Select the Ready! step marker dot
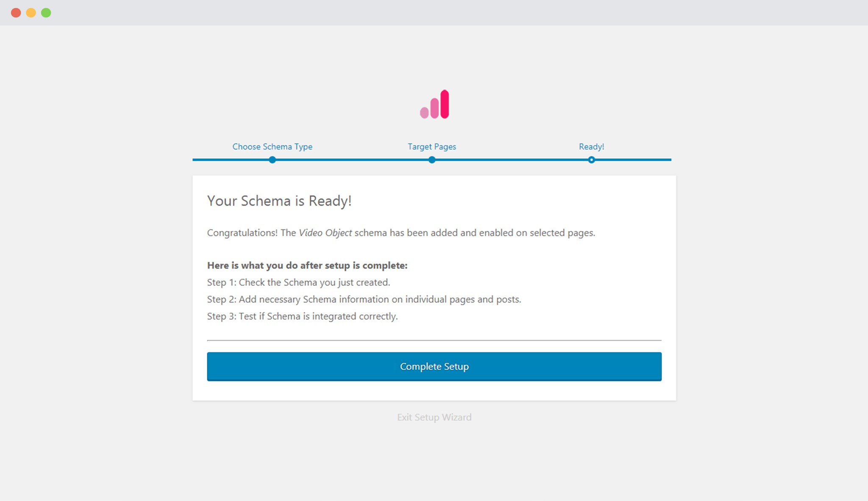Screen dimensions: 868x501 [592, 160]
